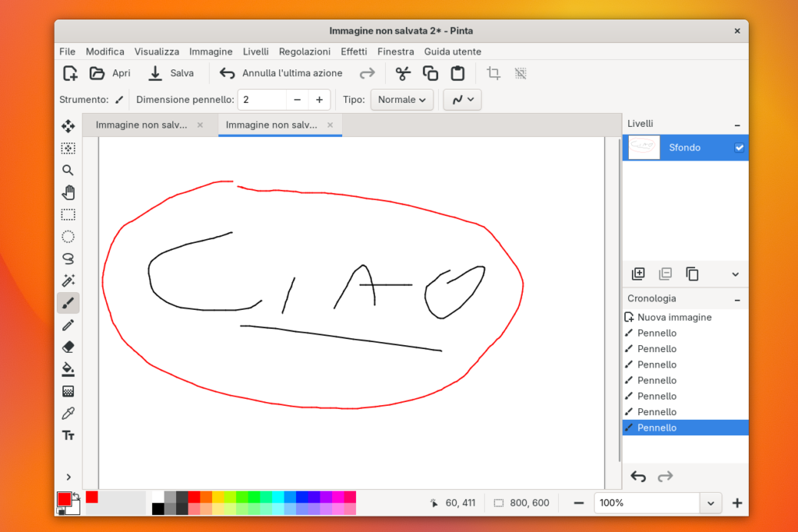Image resolution: width=798 pixels, height=532 pixels.
Task: Click the Crop to selection icon
Action: [x=493, y=73]
